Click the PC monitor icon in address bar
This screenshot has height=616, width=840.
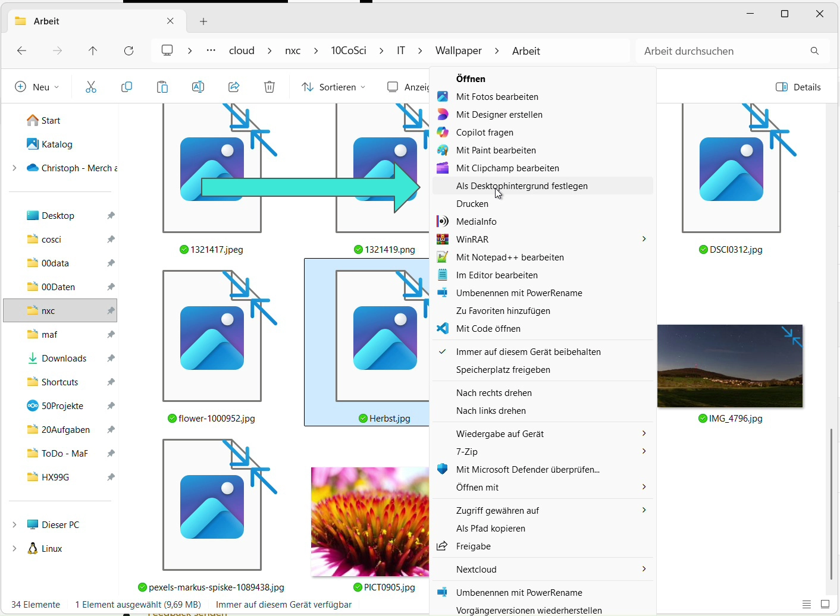point(167,51)
